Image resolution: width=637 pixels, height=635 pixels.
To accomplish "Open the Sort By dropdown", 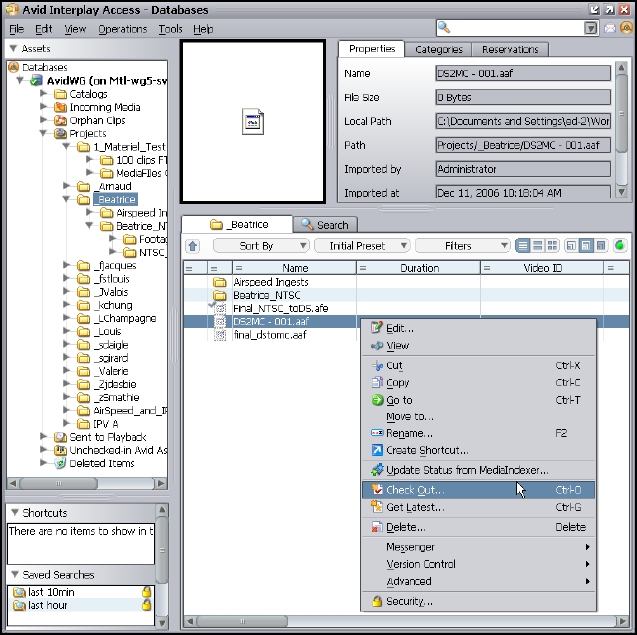I will [261, 246].
